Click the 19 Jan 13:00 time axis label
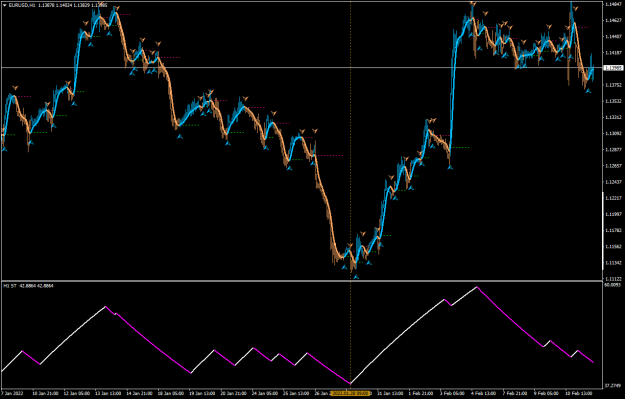 [x=202, y=393]
